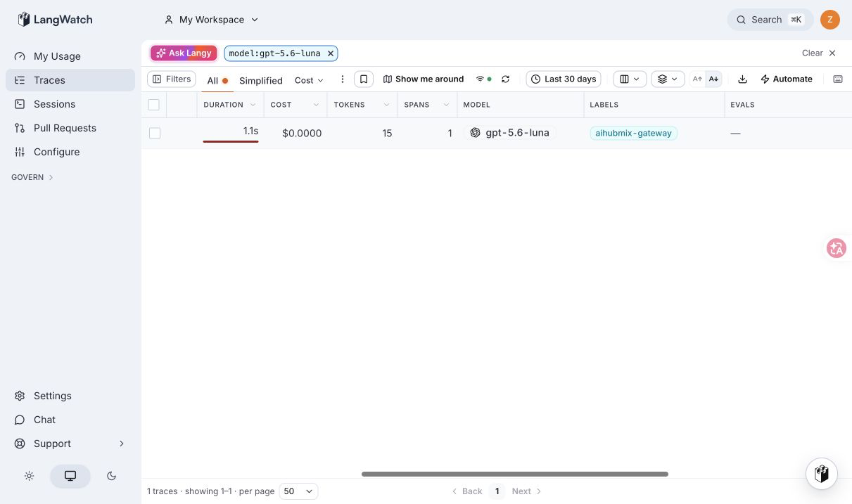Open the columns chooser dropdown
The image size is (852, 504).
coord(630,79)
